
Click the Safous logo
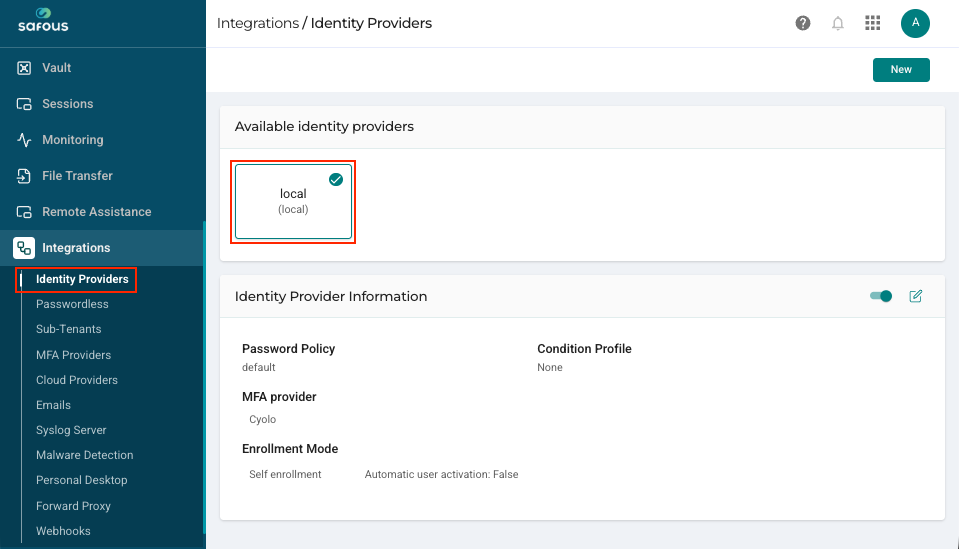43,21
